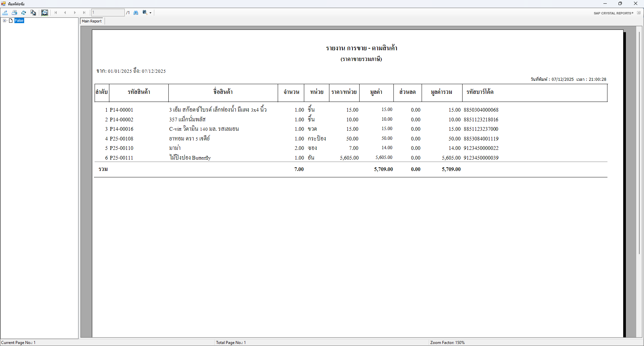Click the Export Report icon
This screenshot has width=644, height=346.
tap(5, 13)
